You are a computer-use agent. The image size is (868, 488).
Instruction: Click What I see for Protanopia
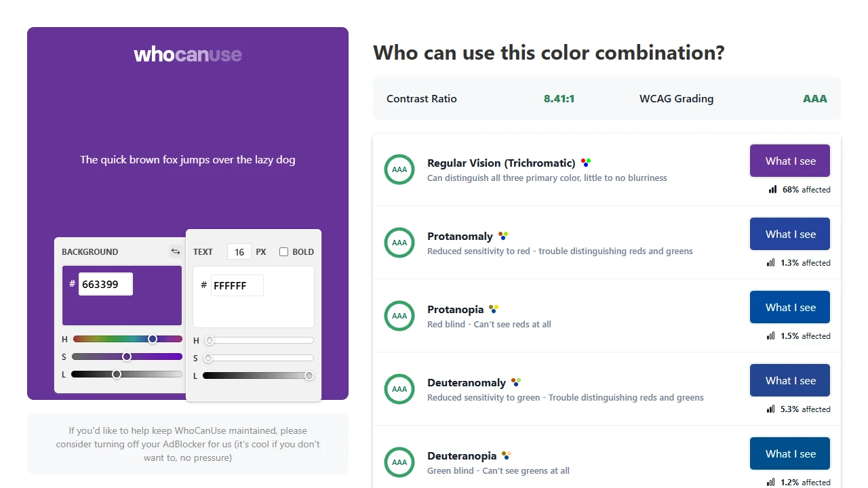point(789,307)
